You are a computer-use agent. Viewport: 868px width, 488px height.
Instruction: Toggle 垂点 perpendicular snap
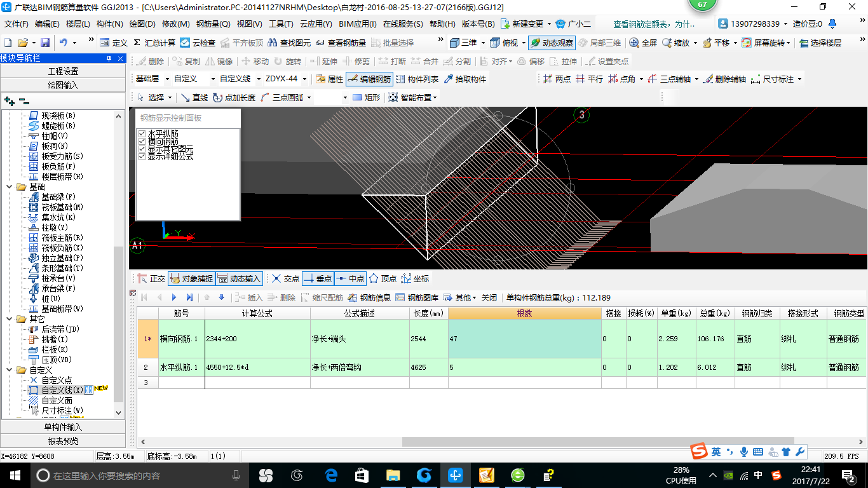click(317, 278)
